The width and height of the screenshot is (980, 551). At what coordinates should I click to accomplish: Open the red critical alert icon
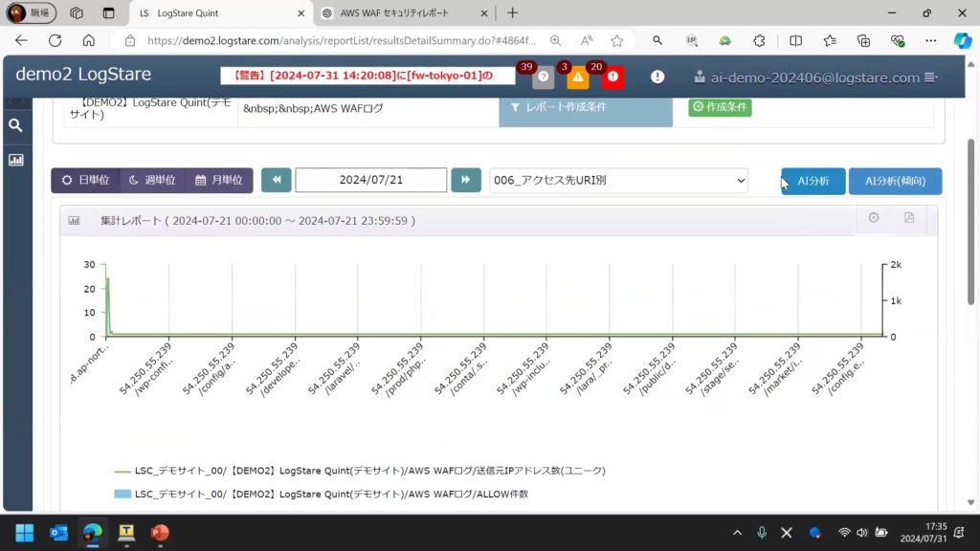[x=612, y=77]
